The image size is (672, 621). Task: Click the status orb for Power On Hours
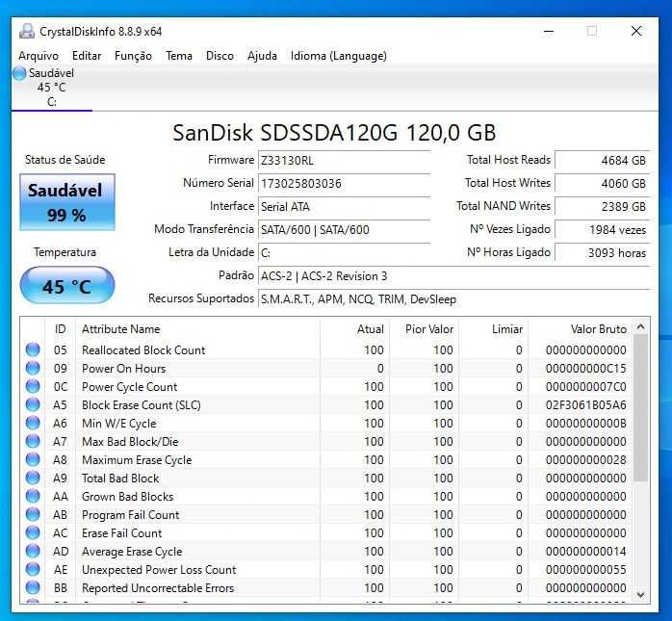pos(33,369)
